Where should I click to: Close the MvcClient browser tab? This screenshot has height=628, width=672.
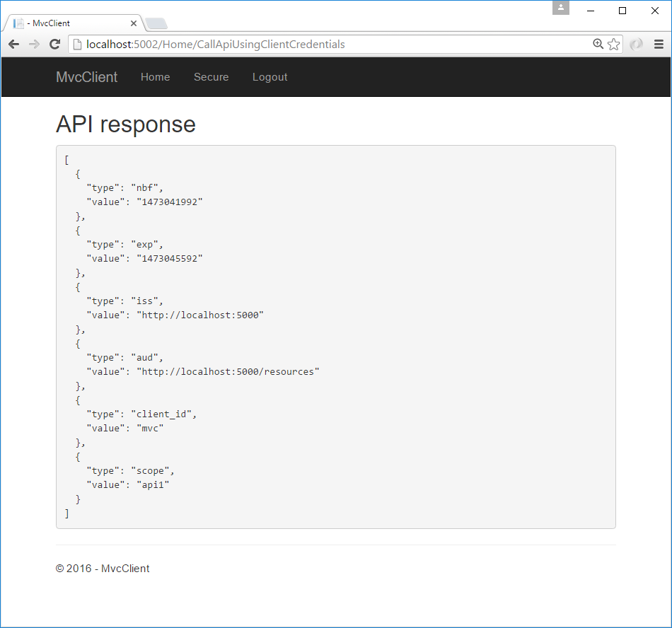coord(133,23)
